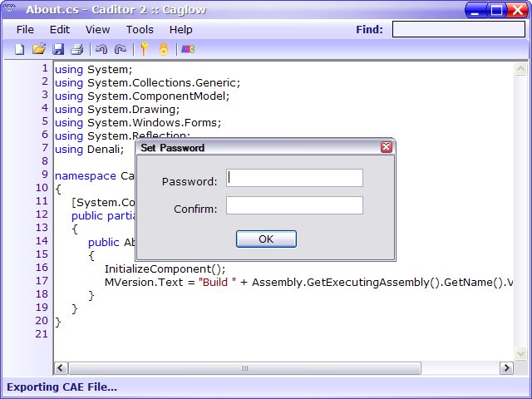The width and height of the screenshot is (532, 399).
Task: Click the line 'using System.Collections.Generic;'
Action: click(x=148, y=83)
